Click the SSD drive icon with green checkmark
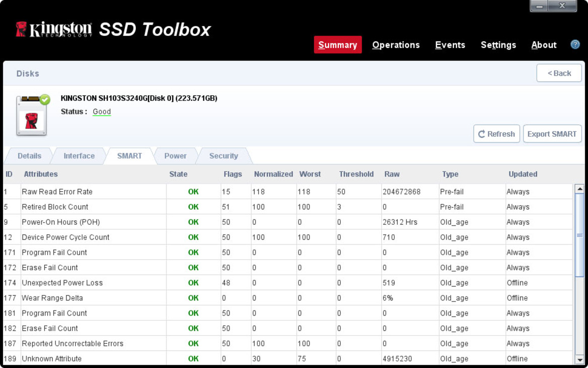This screenshot has width=588, height=368. pyautogui.click(x=33, y=115)
